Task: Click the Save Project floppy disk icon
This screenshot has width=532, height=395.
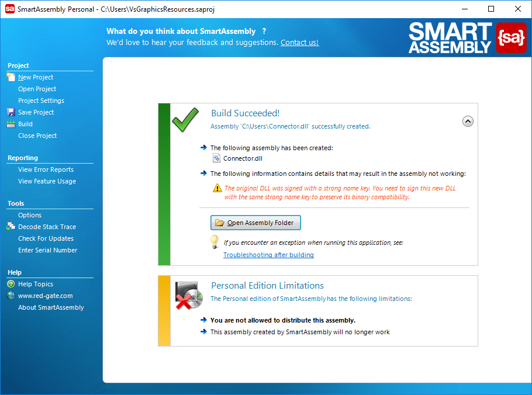Action: 11,112
